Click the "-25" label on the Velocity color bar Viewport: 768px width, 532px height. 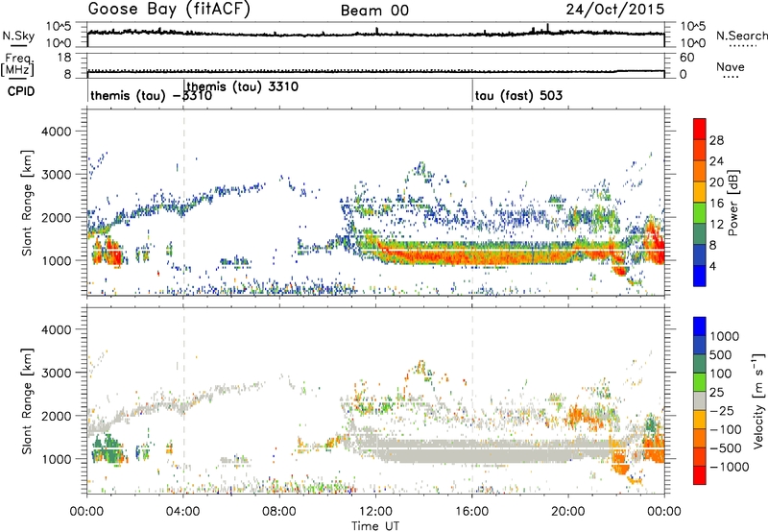tap(722, 410)
